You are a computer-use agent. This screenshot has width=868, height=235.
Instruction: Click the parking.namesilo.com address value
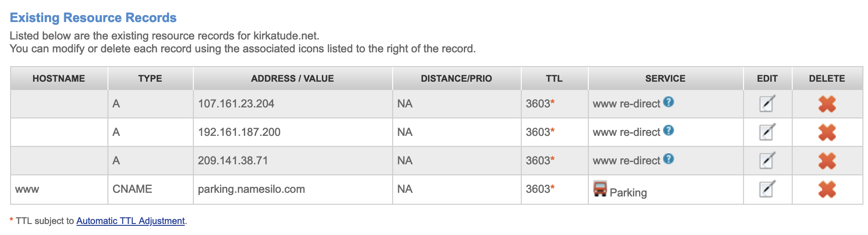coord(251,189)
